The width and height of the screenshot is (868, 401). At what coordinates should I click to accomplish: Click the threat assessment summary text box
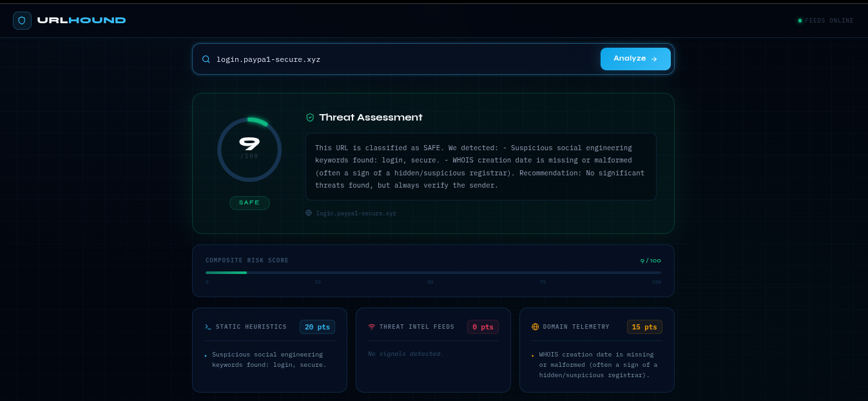481,166
